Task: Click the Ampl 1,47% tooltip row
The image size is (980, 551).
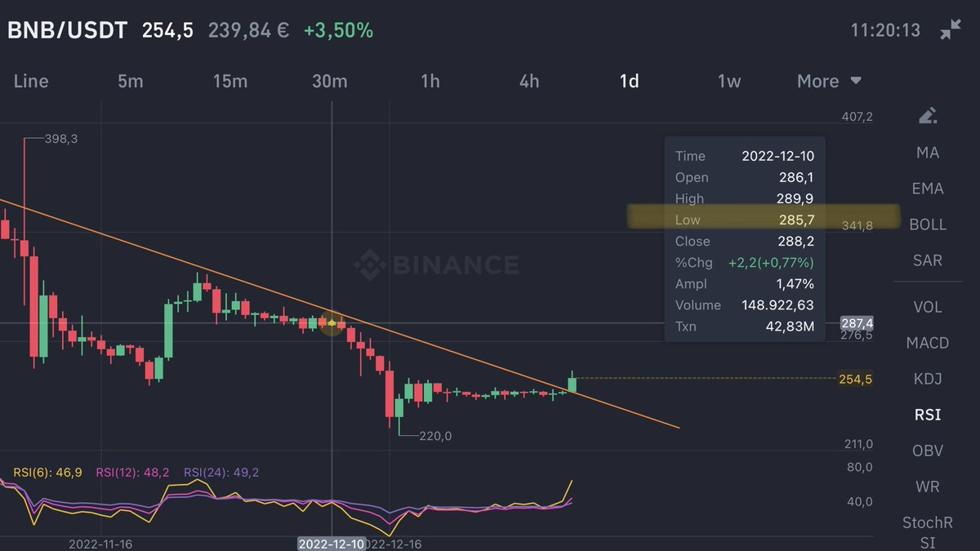Action: pos(745,284)
